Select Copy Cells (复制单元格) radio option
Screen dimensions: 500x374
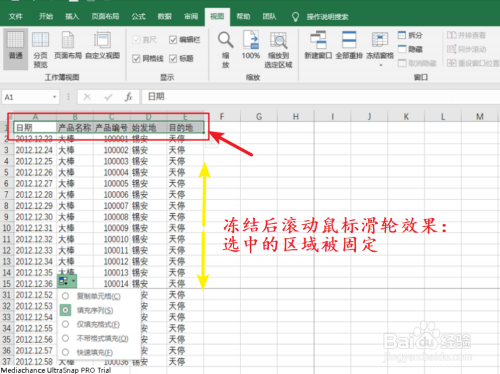point(65,296)
